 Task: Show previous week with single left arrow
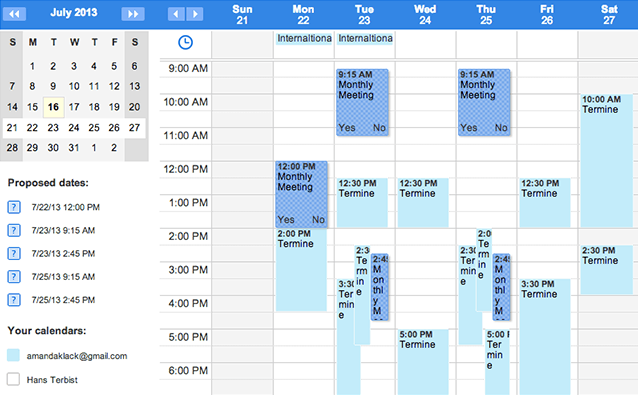176,14
